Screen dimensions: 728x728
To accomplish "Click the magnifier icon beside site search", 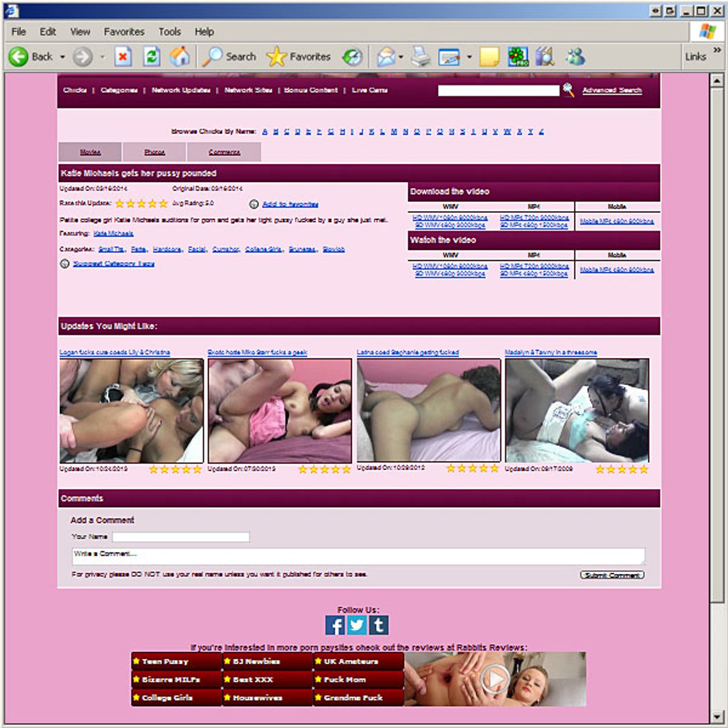I will pyautogui.click(x=568, y=90).
